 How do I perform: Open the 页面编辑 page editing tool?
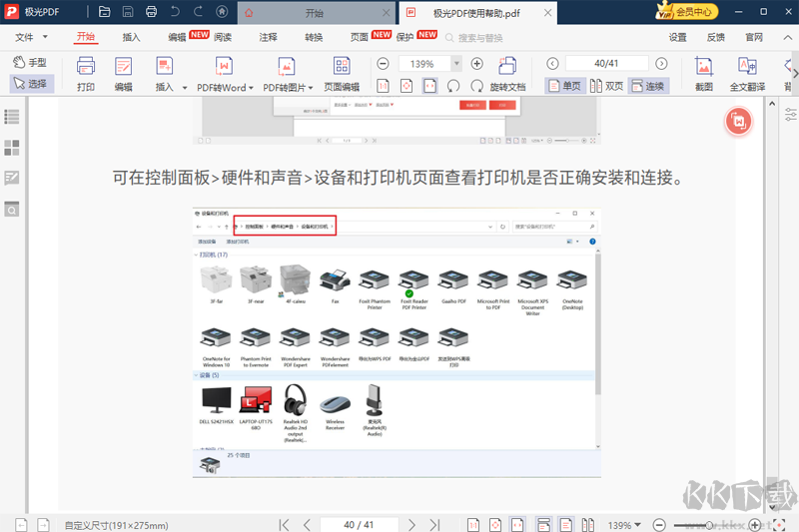[x=342, y=74]
